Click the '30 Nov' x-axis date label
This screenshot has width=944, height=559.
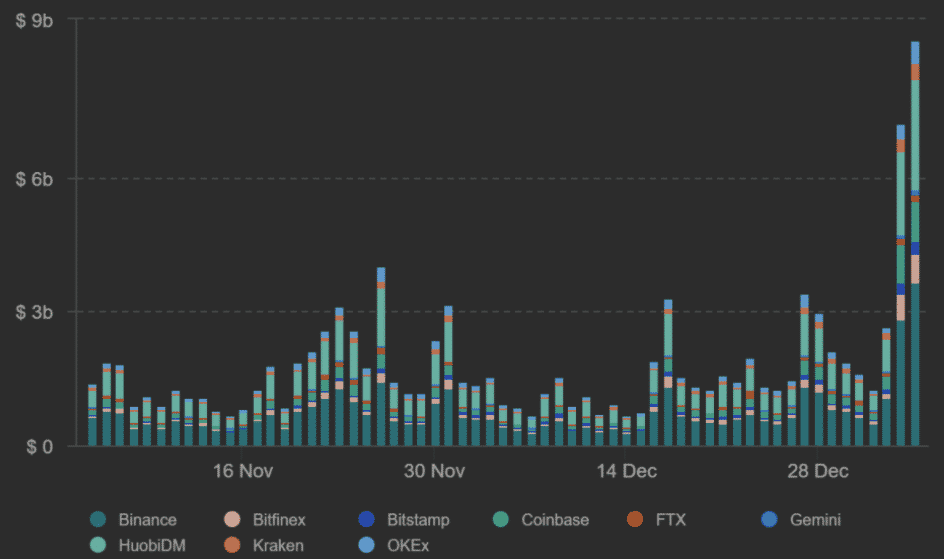coord(435,470)
